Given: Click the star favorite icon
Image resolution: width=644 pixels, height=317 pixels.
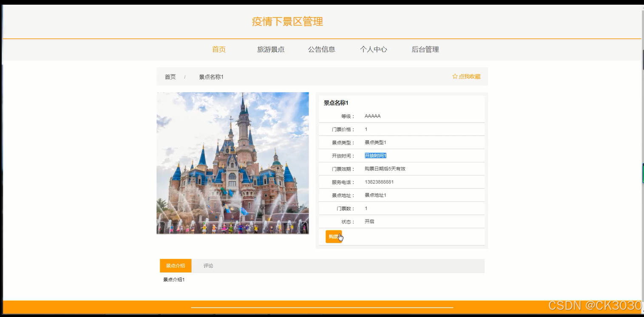Looking at the screenshot, I should (455, 76).
